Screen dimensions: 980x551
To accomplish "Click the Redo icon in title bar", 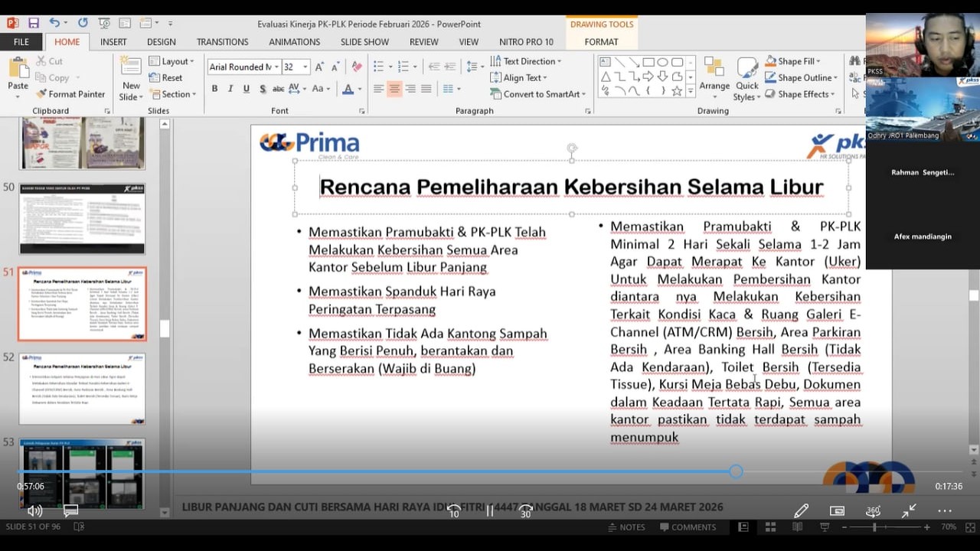I will point(83,23).
